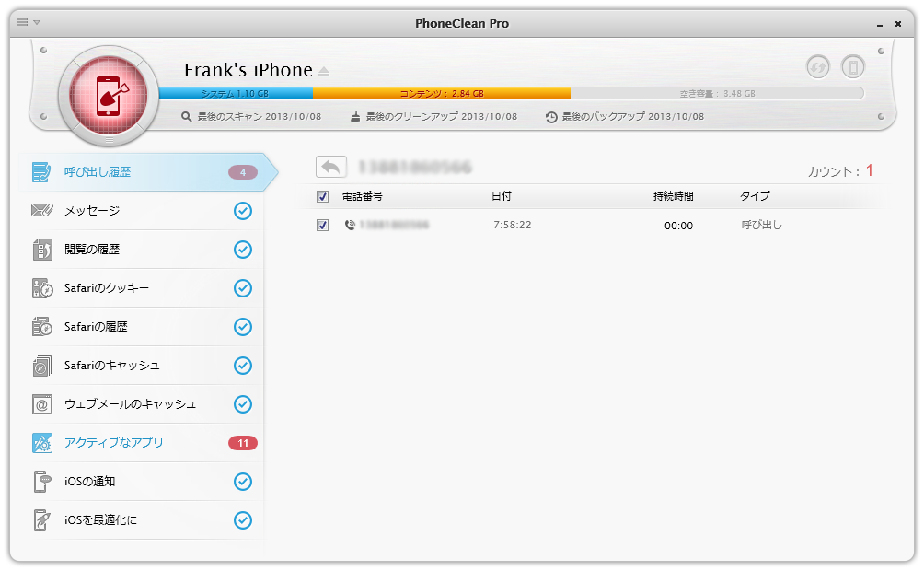Select the 閲覧の履歴 category
Image resolution: width=924 pixels, height=571 pixels.
click(144, 250)
